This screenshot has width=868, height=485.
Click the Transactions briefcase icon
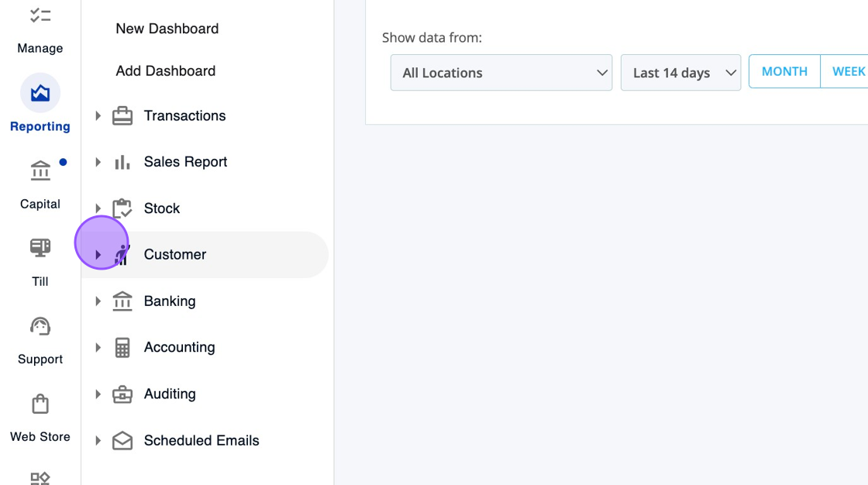(x=122, y=116)
